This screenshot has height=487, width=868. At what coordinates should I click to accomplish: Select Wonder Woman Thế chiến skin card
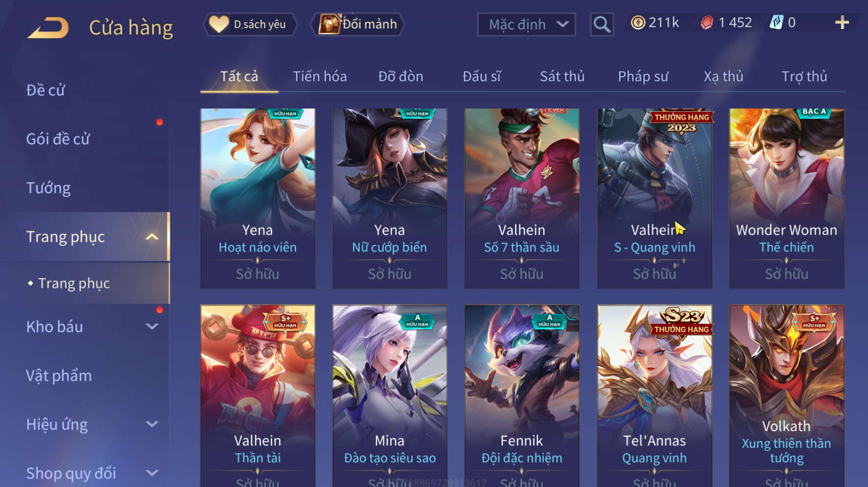[x=787, y=198]
